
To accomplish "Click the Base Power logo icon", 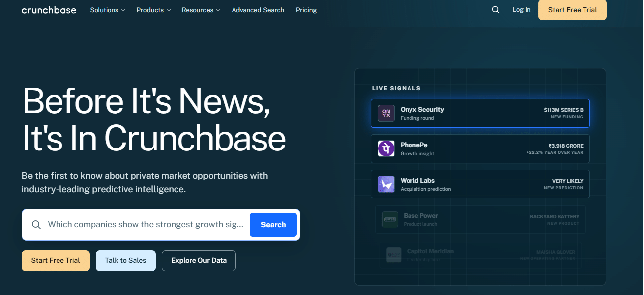I will coord(390,219).
